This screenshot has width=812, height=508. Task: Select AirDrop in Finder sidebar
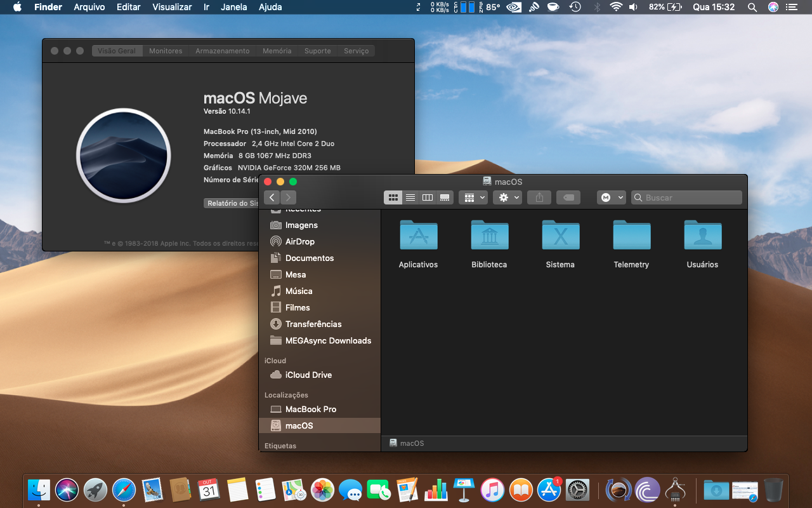[320, 241]
